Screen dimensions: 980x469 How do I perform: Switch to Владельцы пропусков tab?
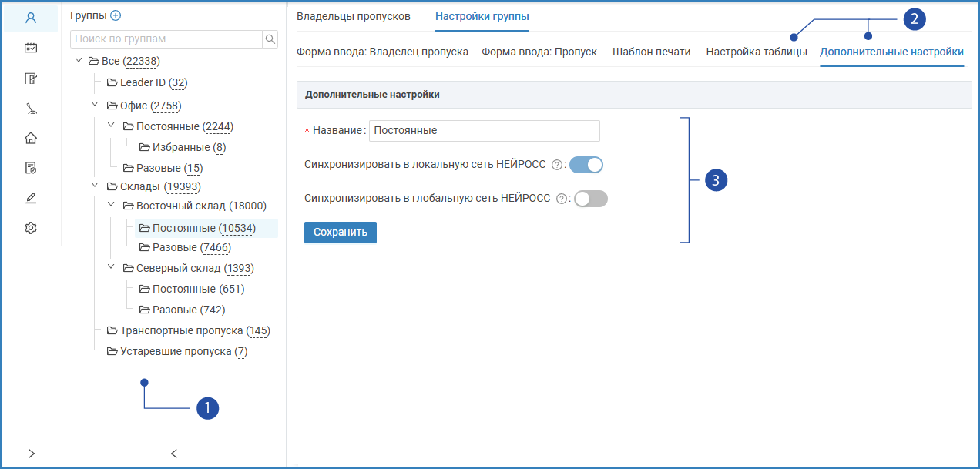354,16
